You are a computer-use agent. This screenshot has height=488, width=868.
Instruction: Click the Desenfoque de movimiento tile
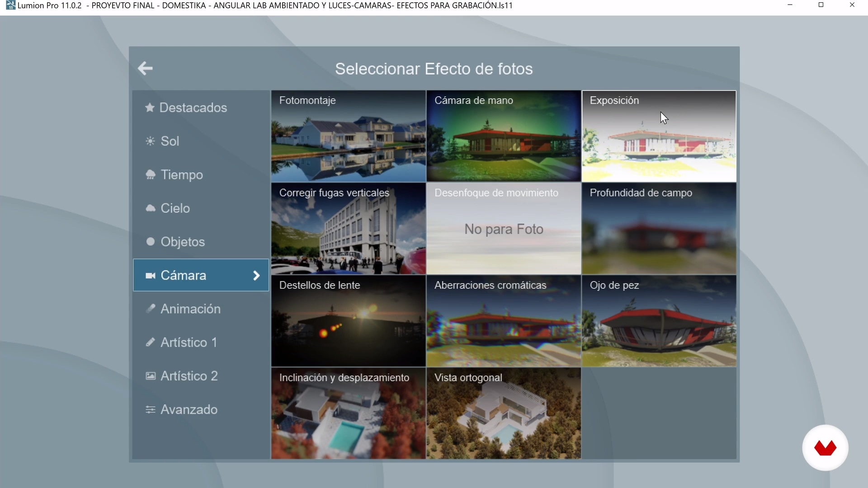(x=504, y=229)
